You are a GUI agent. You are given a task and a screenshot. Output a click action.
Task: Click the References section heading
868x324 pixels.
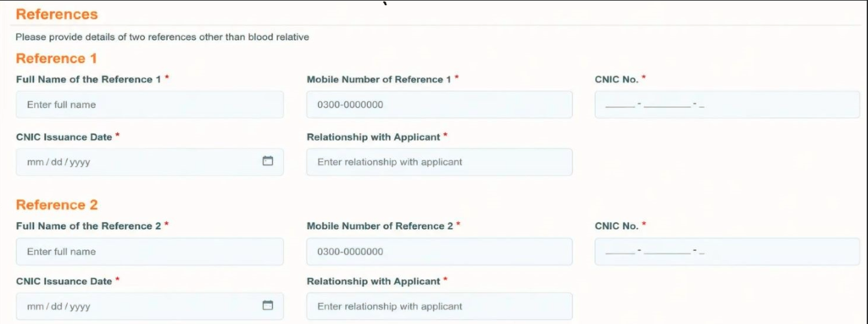[57, 14]
